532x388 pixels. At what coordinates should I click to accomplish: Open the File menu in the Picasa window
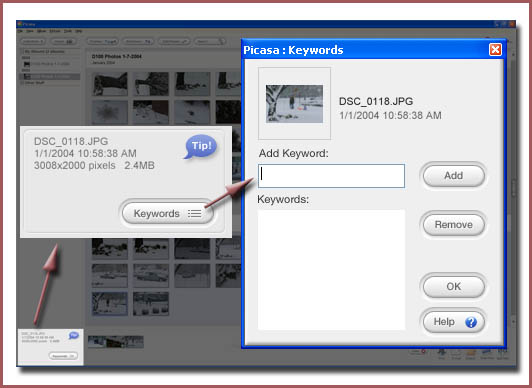pyautogui.click(x=20, y=31)
